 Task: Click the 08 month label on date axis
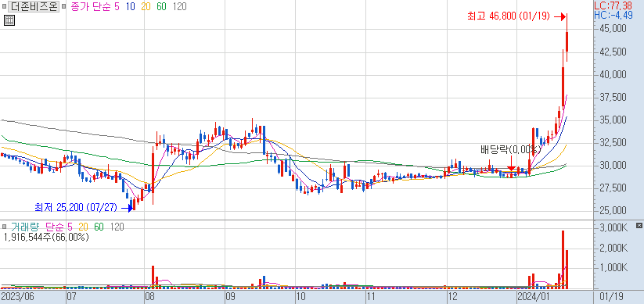[150, 297]
